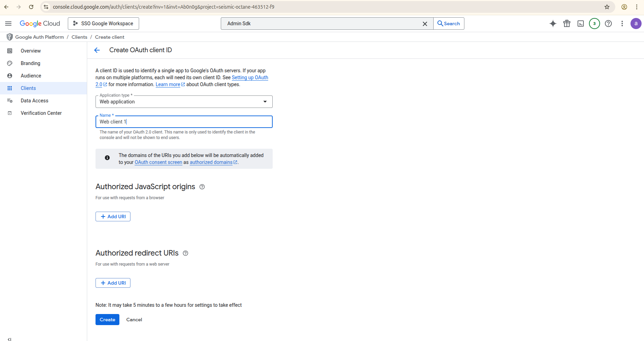Image resolution: width=644 pixels, height=341 pixels.
Task: Open the SSO Google Workspace project picker
Action: [x=103, y=24]
